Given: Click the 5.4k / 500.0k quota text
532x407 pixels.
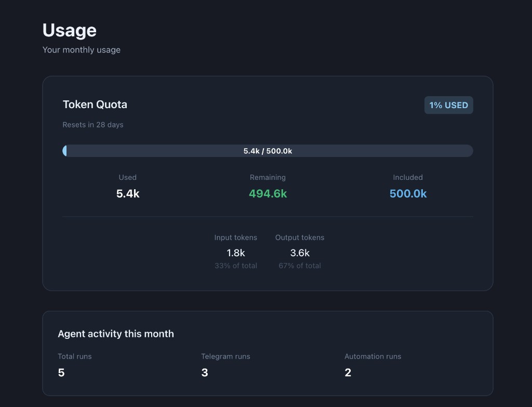Looking at the screenshot, I should [268, 151].
